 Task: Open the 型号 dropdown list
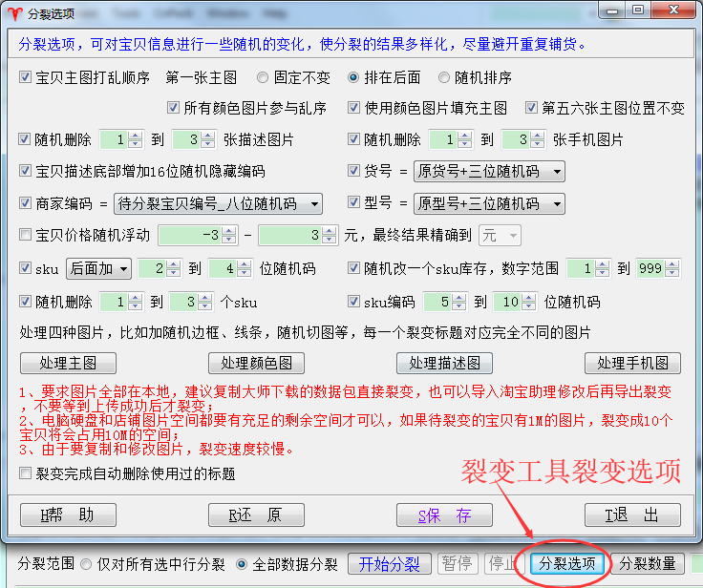click(556, 203)
